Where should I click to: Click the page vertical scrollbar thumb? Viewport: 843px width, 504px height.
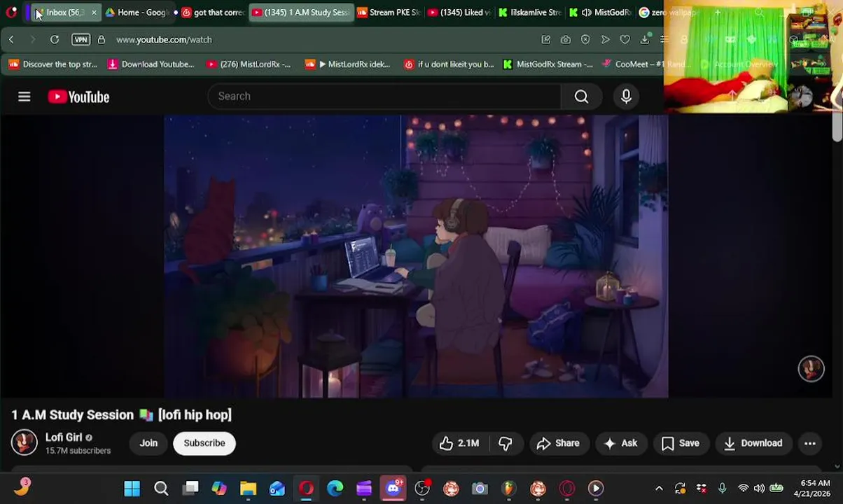837,126
